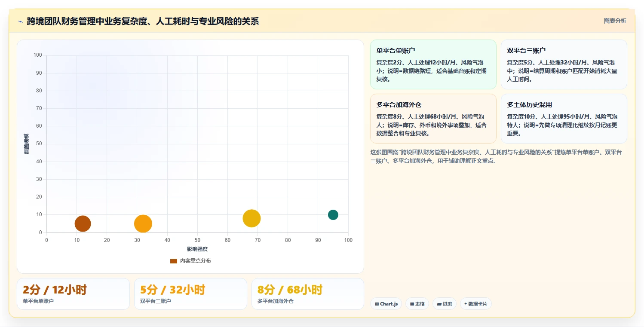Open the 多平台加海外仓 info card
The image size is (644, 327).
[x=433, y=119]
